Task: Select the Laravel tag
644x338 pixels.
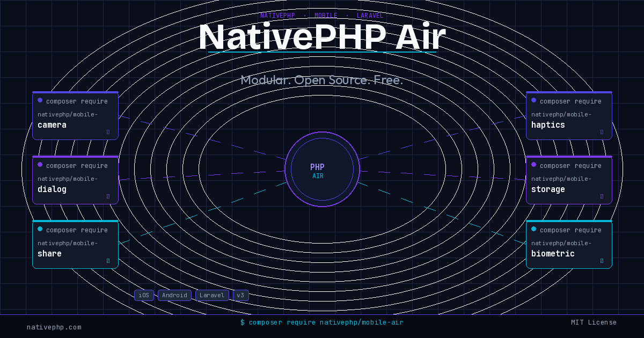Action: pos(212,296)
